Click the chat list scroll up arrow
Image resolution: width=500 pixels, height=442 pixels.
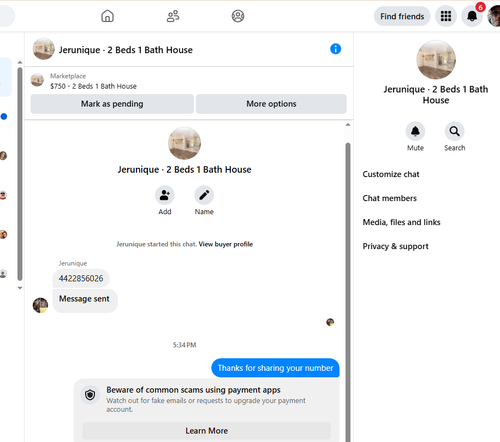[x=20, y=62]
